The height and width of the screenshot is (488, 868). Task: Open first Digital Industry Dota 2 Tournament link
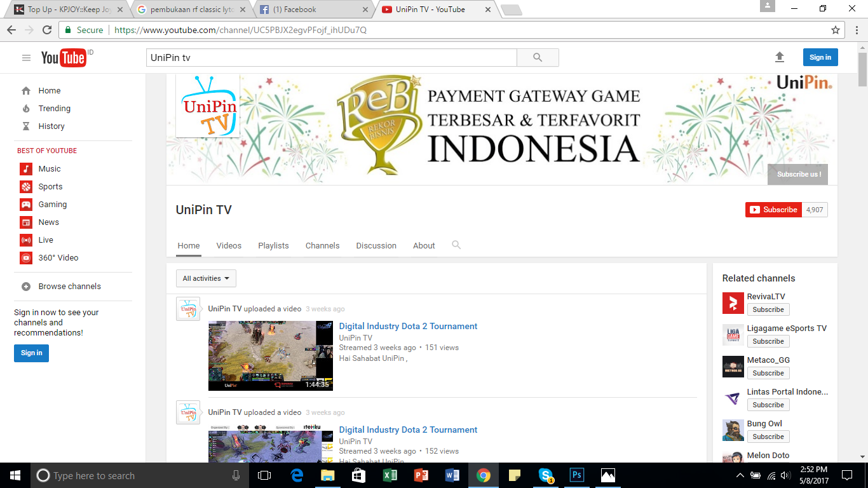(x=408, y=327)
